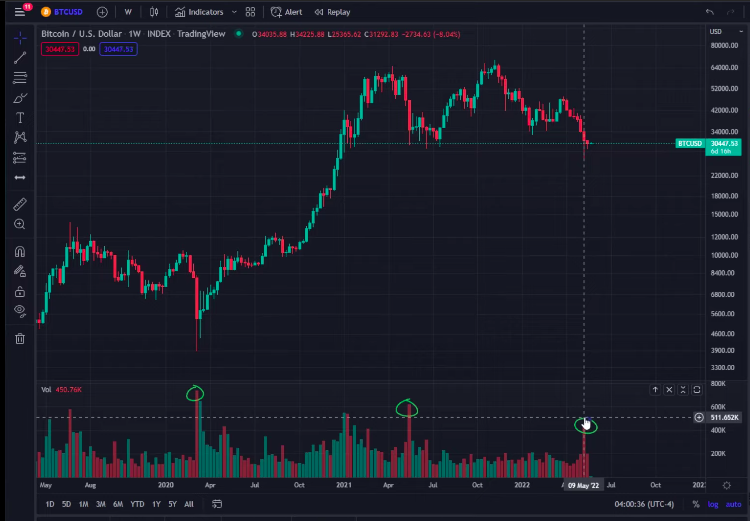Toggle log scale mode
Image resolution: width=750 pixels, height=521 pixels.
(713, 504)
